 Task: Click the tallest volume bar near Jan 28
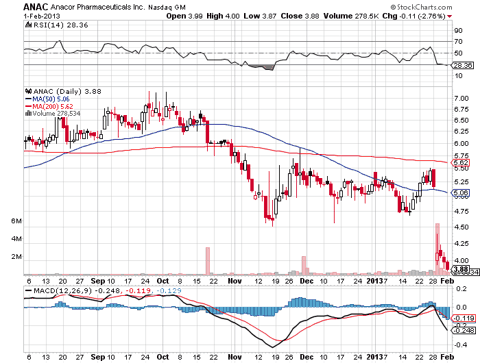438,249
